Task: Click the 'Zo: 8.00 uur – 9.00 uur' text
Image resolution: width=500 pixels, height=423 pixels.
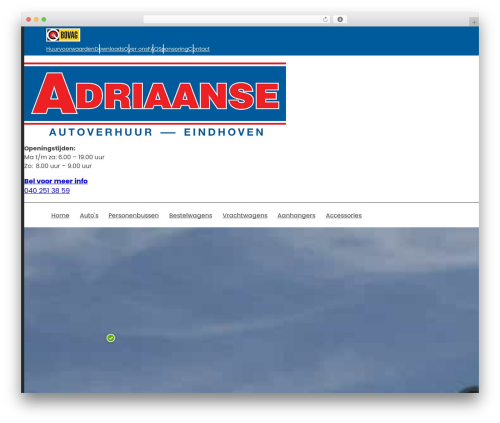Action: 58,166
